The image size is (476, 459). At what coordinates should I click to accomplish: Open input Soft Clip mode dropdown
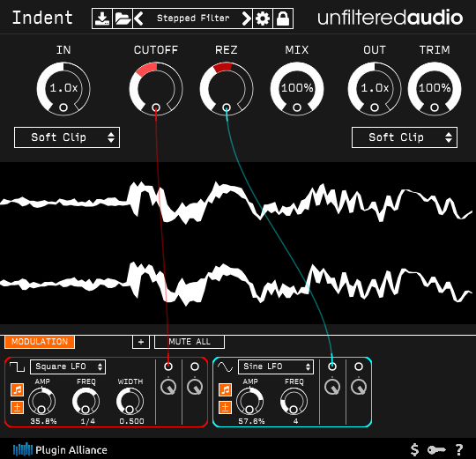click(x=67, y=137)
